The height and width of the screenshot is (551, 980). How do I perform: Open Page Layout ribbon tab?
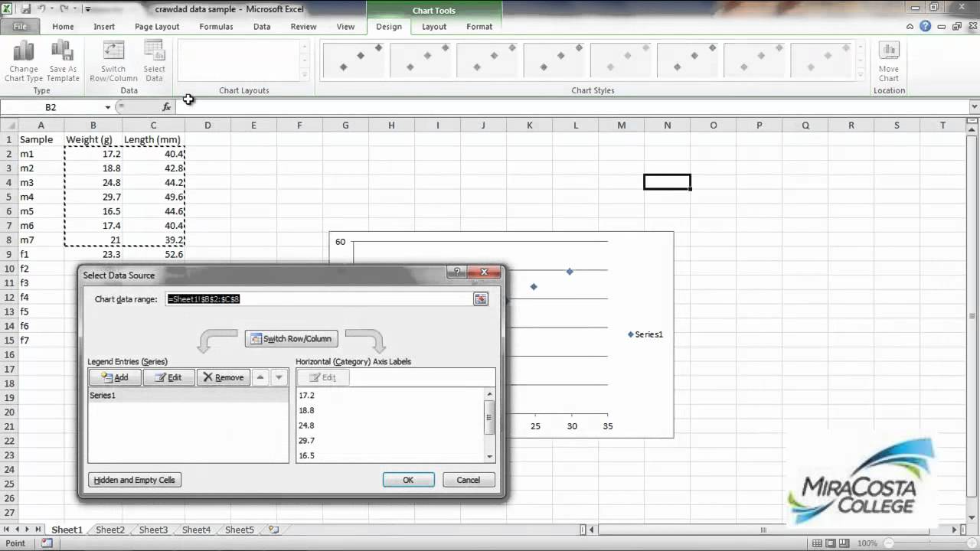point(157,26)
